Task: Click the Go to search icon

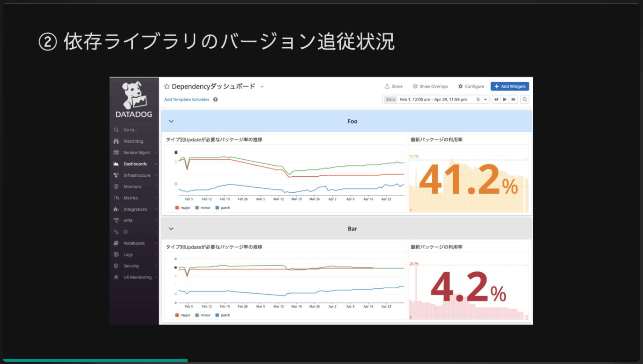Action: coord(116,130)
